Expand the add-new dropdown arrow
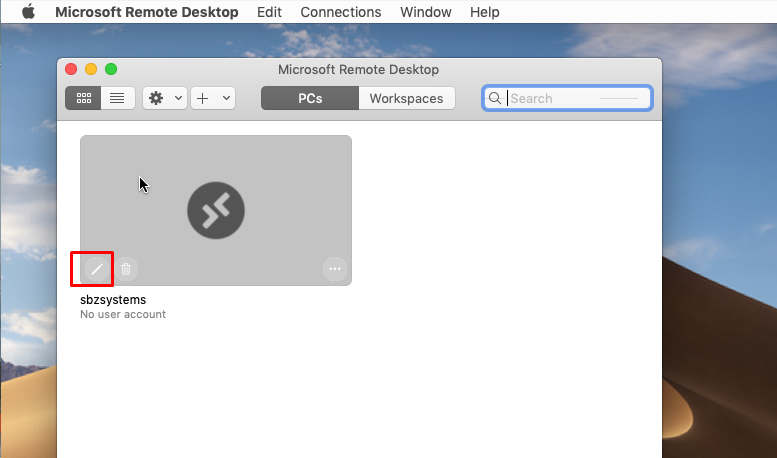 [226, 98]
